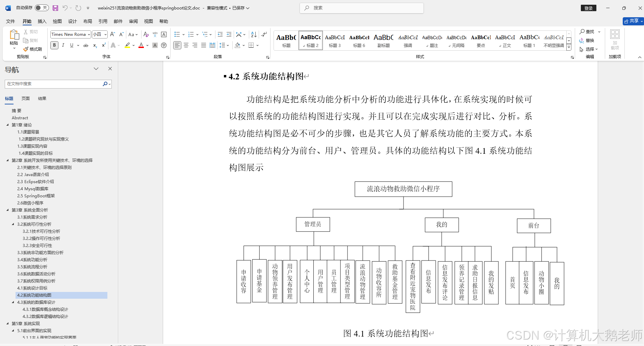Viewport: 644px width, 346px height.
Task: Apply paragraph shading color
Action: 237,45
